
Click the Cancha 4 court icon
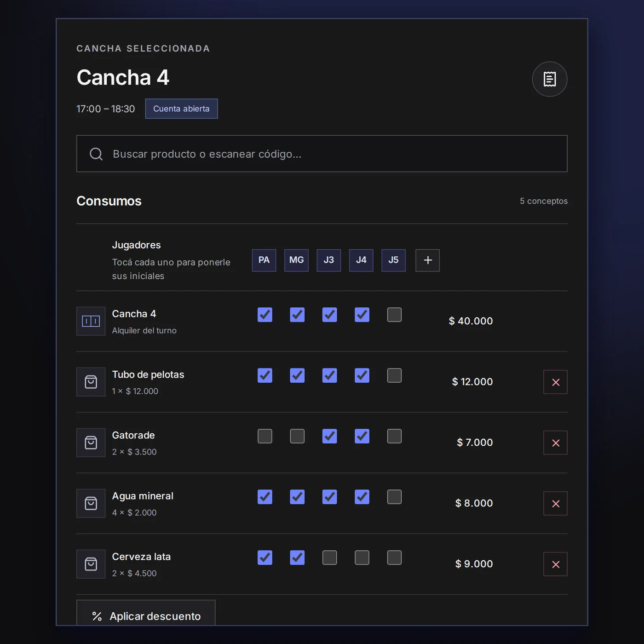tap(91, 321)
